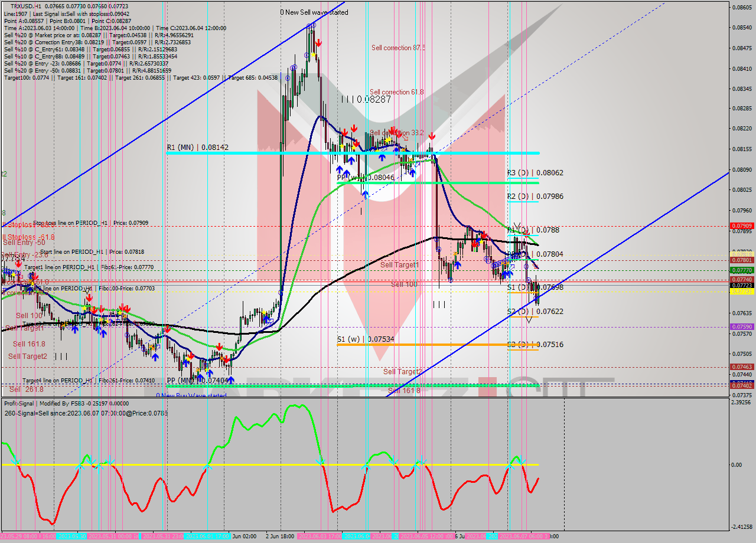Click the current price label 0.07723 on the price scale
This screenshot has height=543, width=756.
pos(743,284)
